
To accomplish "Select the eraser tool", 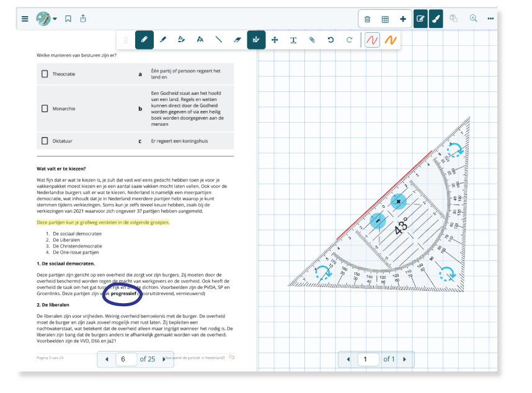I will pyautogui.click(x=237, y=40).
